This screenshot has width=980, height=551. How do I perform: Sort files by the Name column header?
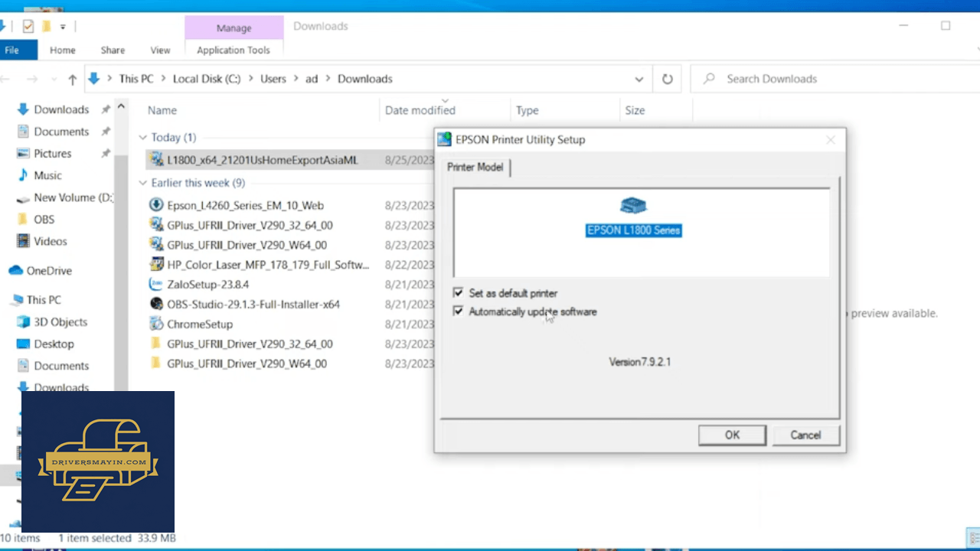162,110
